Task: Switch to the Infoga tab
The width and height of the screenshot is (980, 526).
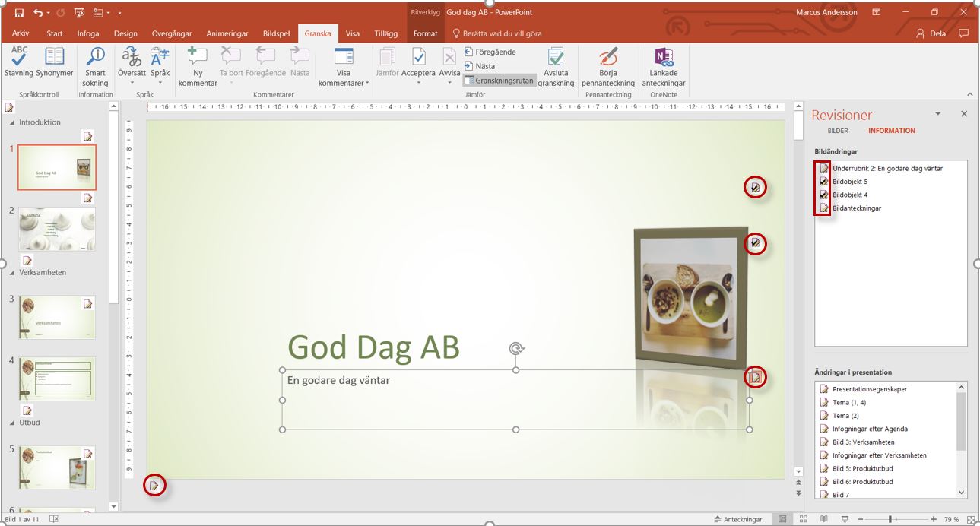Action: pyautogui.click(x=88, y=33)
